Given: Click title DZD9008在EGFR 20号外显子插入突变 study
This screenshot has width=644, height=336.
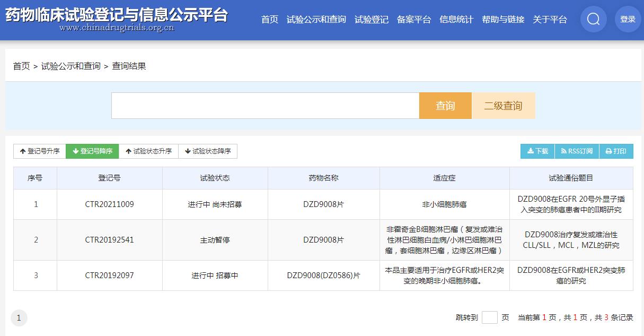Looking at the screenshot, I should coord(571,204).
